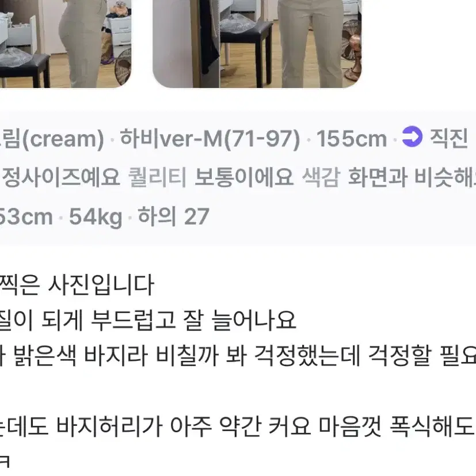The width and height of the screenshot is (476, 476).
Task: Click the 155cm length option text
Action: 352,139
